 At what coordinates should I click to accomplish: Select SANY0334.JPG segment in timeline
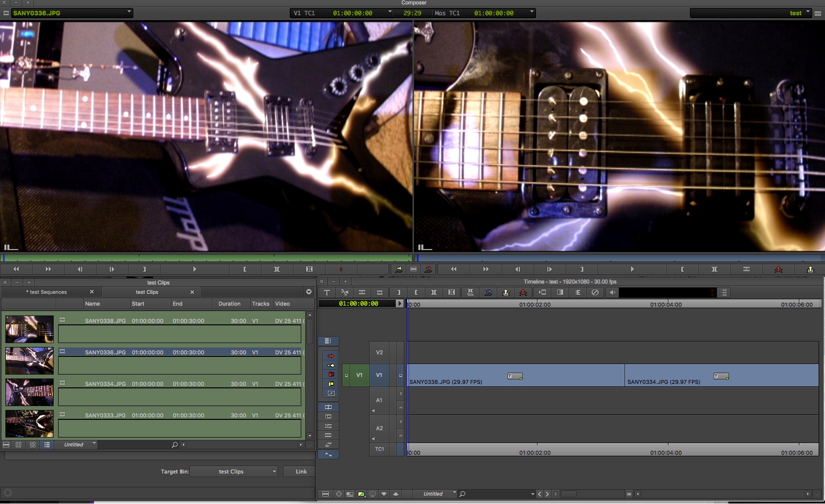pyautogui.click(x=721, y=375)
